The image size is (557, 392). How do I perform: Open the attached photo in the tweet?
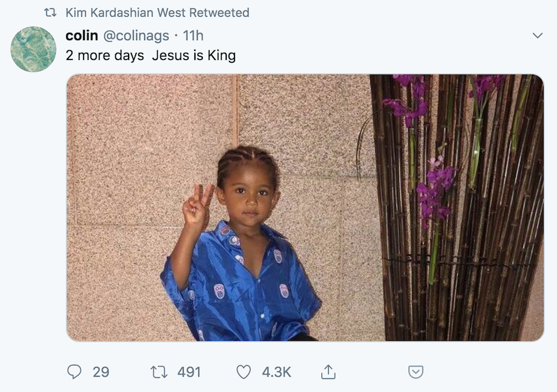(x=305, y=207)
